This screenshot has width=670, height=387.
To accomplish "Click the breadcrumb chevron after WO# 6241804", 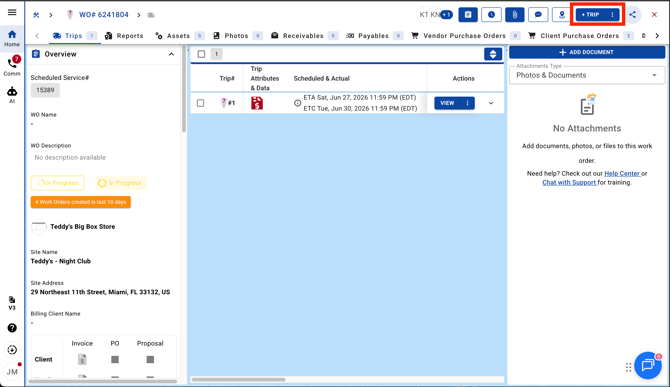I will tap(139, 15).
